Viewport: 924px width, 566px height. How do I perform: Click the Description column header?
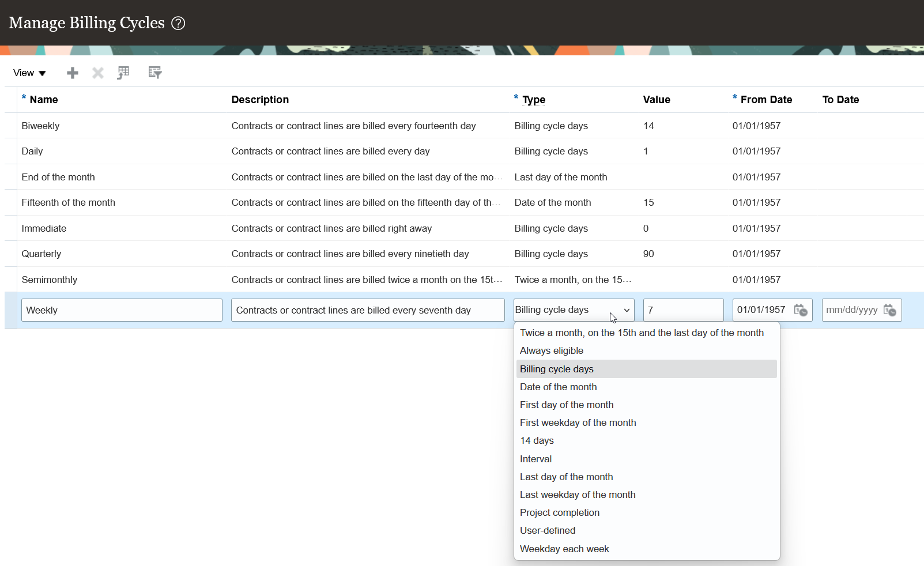point(260,100)
